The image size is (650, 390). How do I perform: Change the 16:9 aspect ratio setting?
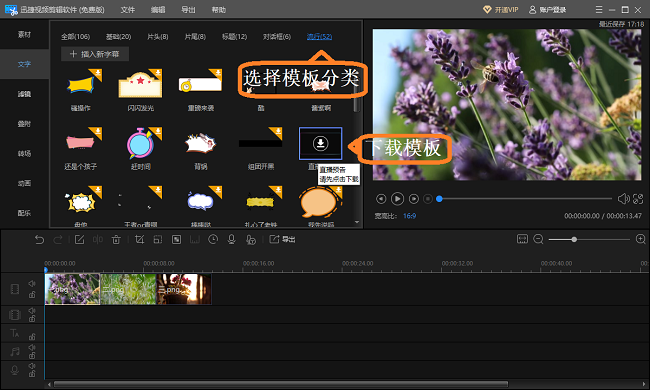pos(410,216)
